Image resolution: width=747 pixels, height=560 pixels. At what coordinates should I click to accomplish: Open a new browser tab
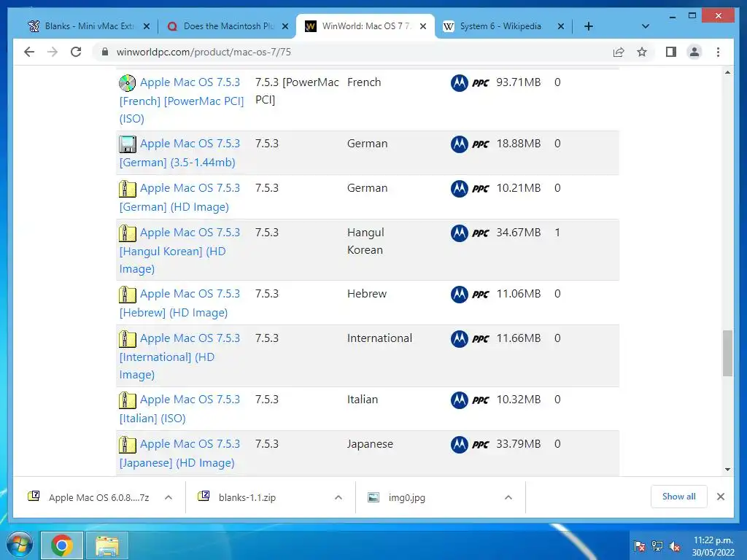(589, 26)
